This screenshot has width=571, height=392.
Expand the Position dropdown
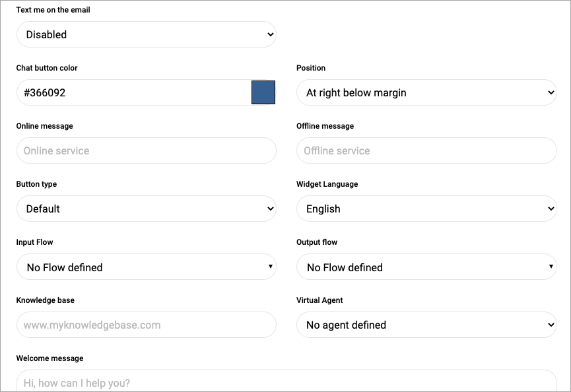426,93
